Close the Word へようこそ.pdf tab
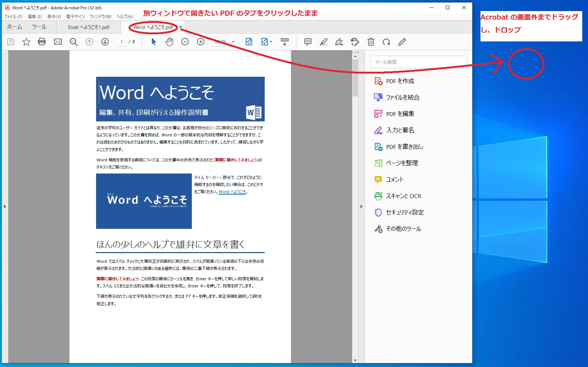The width and height of the screenshot is (588, 367). point(181,27)
